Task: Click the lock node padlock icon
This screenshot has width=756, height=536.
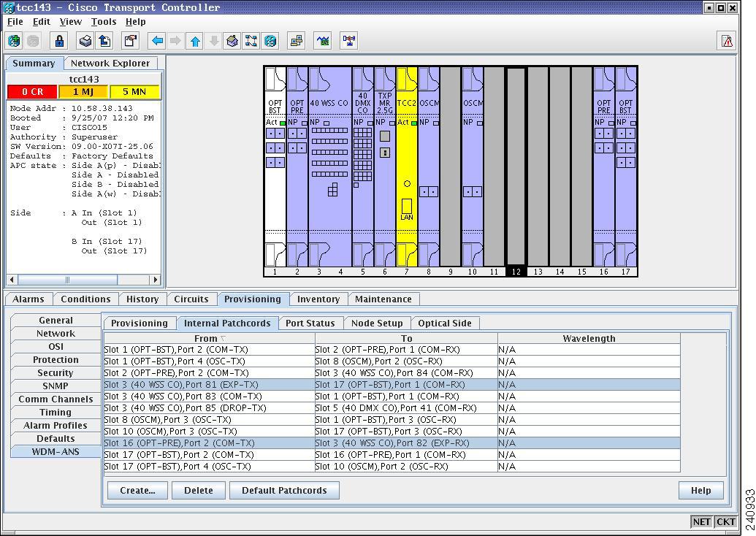Action: [x=59, y=41]
